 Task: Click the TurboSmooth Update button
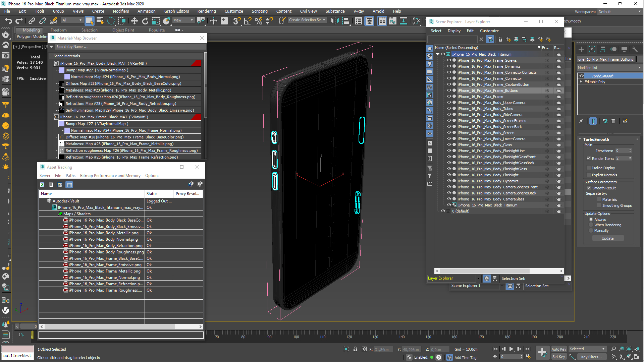(x=607, y=238)
